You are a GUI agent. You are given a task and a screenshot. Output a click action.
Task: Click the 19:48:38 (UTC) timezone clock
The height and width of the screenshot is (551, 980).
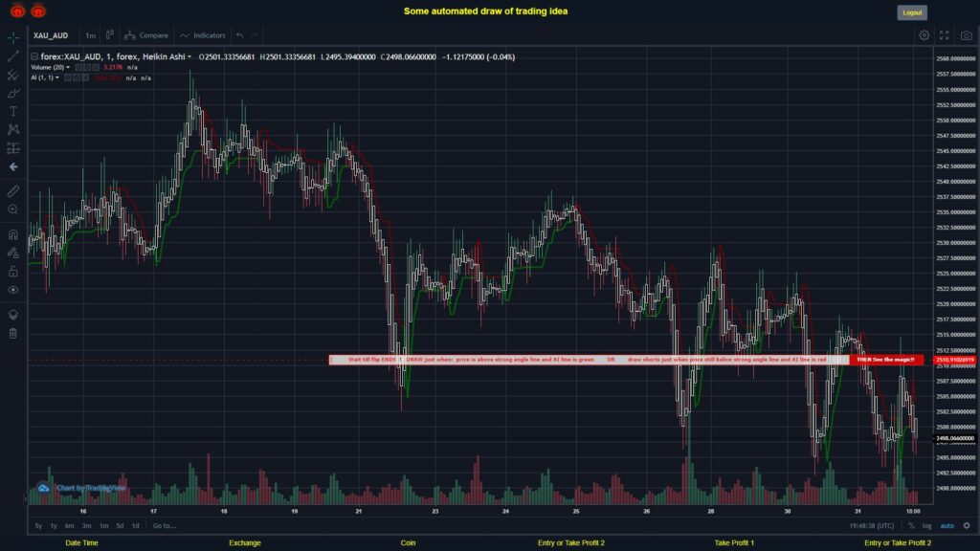click(871, 526)
